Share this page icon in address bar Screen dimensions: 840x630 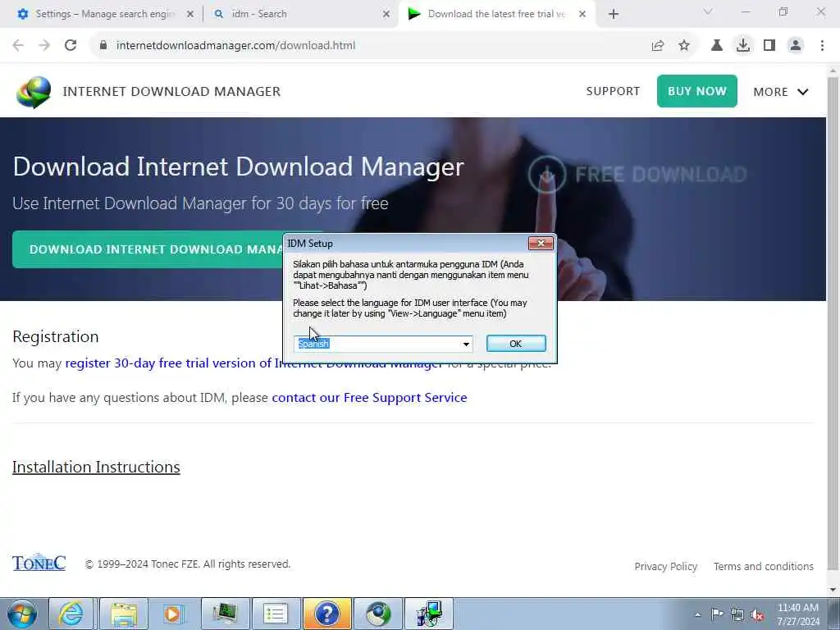[658, 46]
